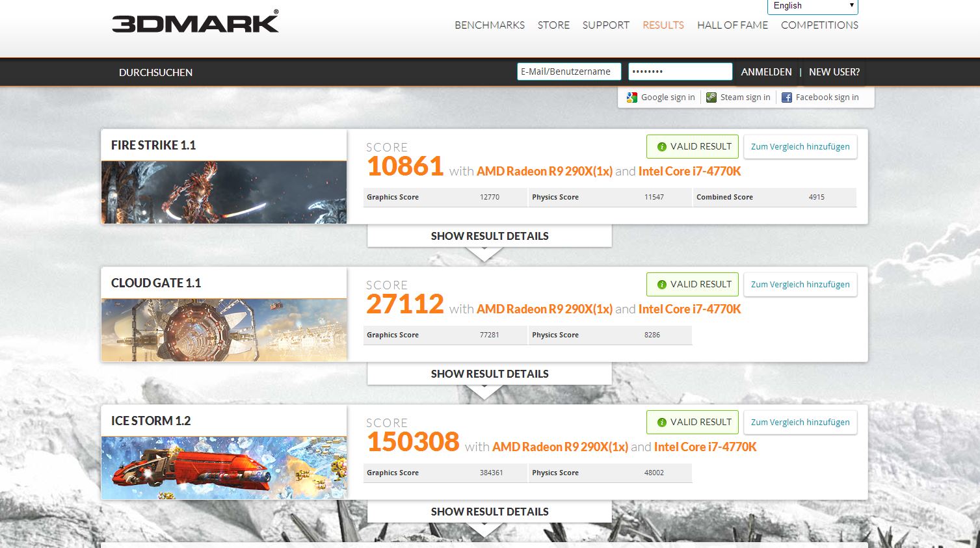
Task: Click the Cloud Gate score 27112
Action: 405,305
